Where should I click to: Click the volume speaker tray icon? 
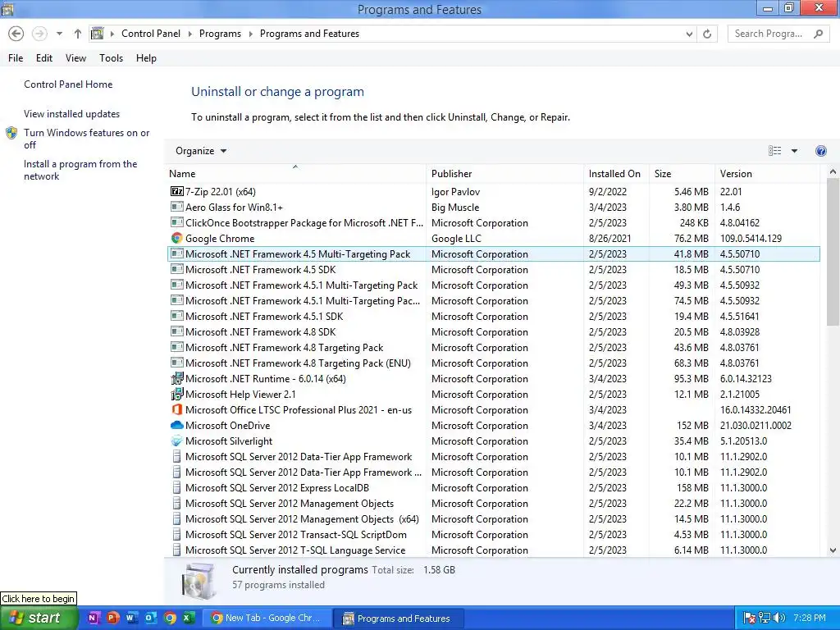coord(779,618)
